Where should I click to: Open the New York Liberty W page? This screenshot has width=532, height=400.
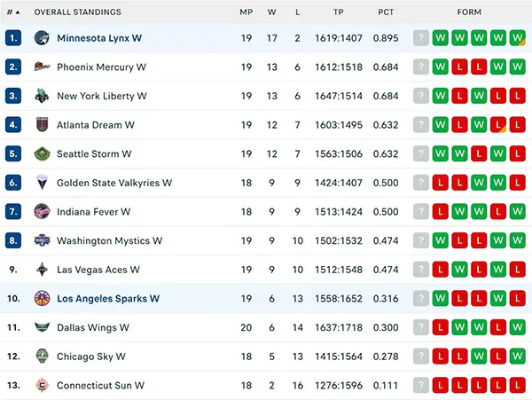click(102, 96)
